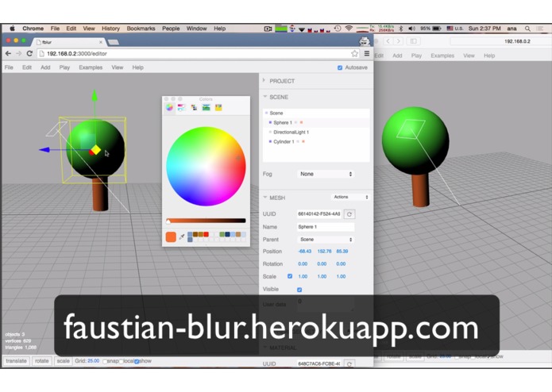Select the color palettes picker tab
Viewport: 552px width, 392px height.
click(x=194, y=108)
